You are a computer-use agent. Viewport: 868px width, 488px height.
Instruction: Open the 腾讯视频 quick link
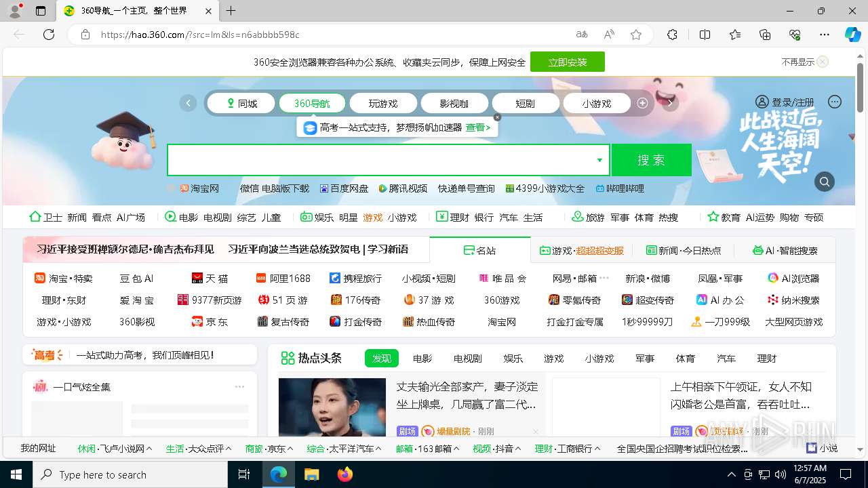click(x=403, y=188)
